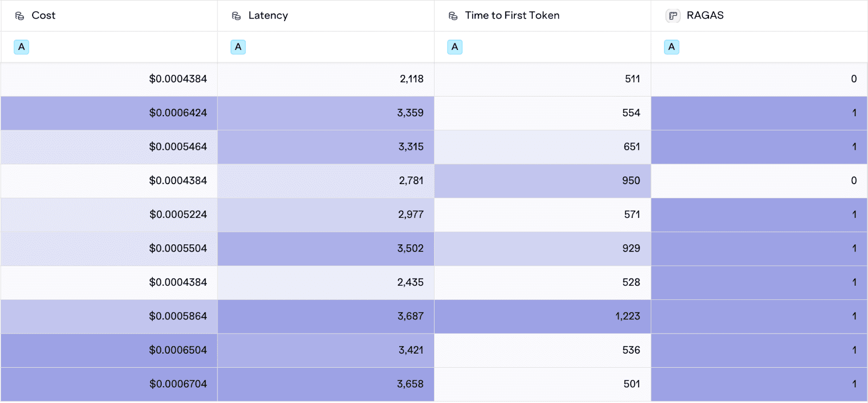Select the A badge under Latency

click(238, 47)
